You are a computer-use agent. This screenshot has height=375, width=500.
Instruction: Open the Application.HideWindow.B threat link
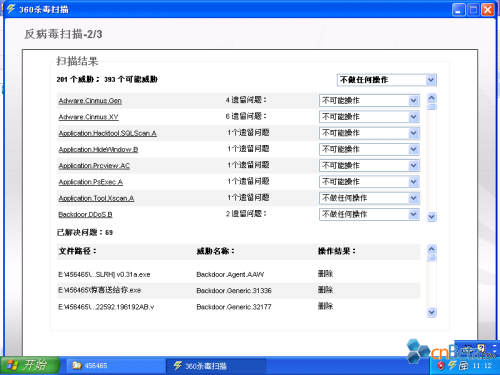click(x=98, y=150)
